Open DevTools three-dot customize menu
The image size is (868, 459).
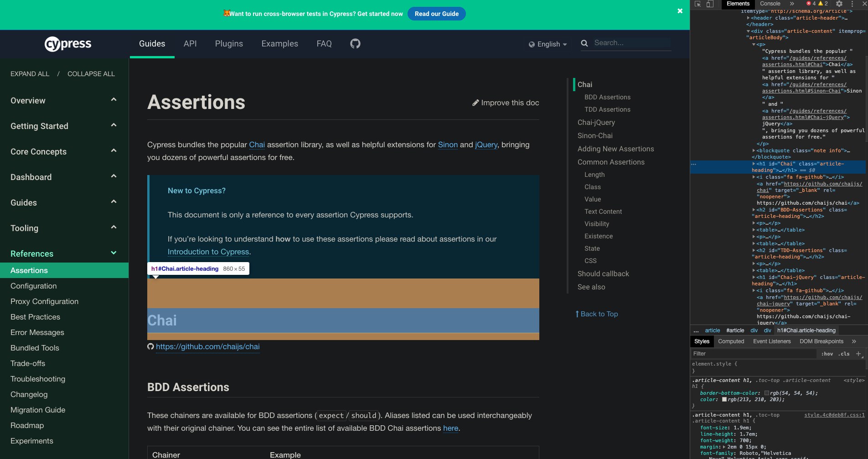pos(852,4)
